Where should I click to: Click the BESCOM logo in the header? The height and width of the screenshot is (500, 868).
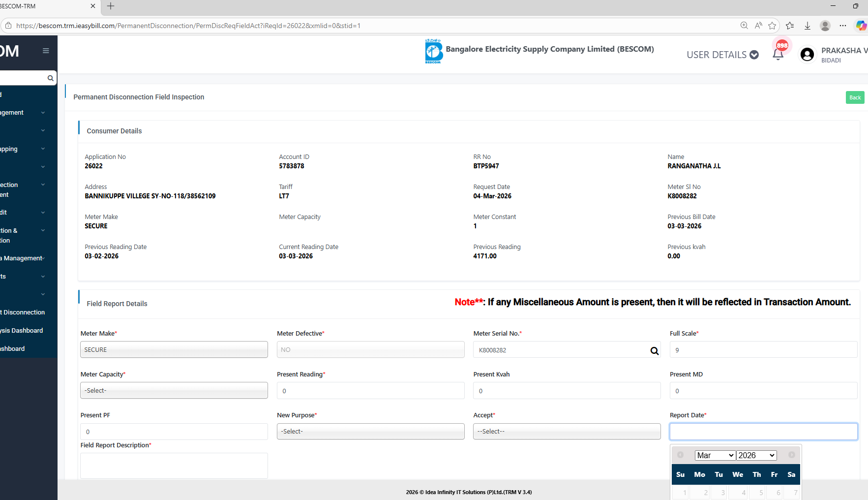tap(434, 51)
